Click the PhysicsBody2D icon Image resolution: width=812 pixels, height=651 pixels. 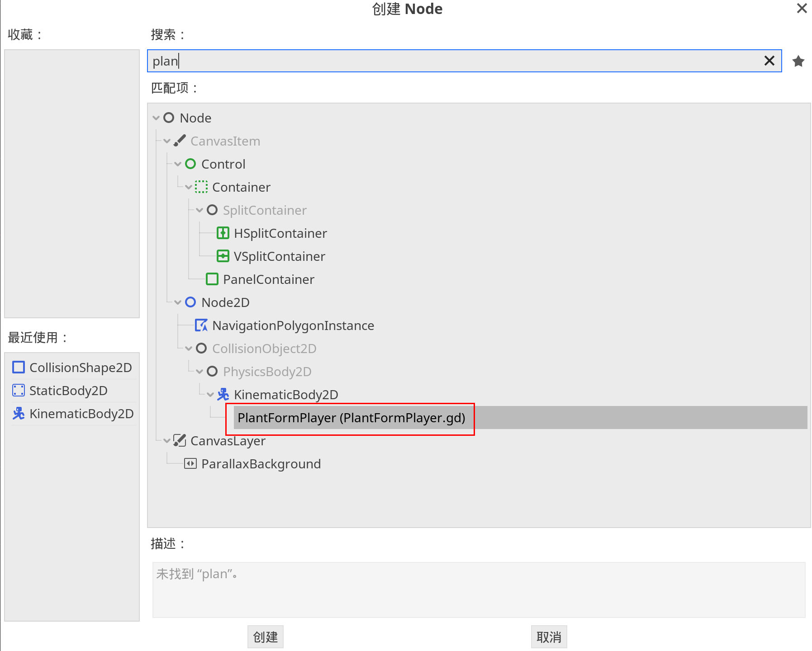pyautogui.click(x=212, y=371)
